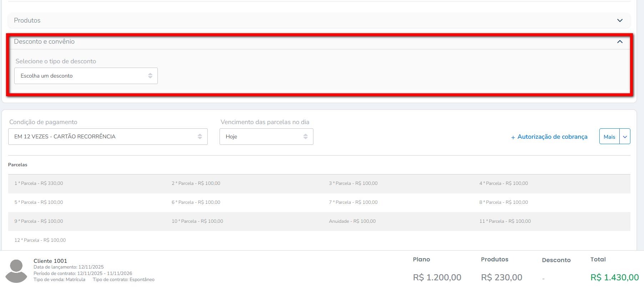Click the Cliente 1001 name
Image resolution: width=644 pixels, height=290 pixels.
[x=50, y=261]
